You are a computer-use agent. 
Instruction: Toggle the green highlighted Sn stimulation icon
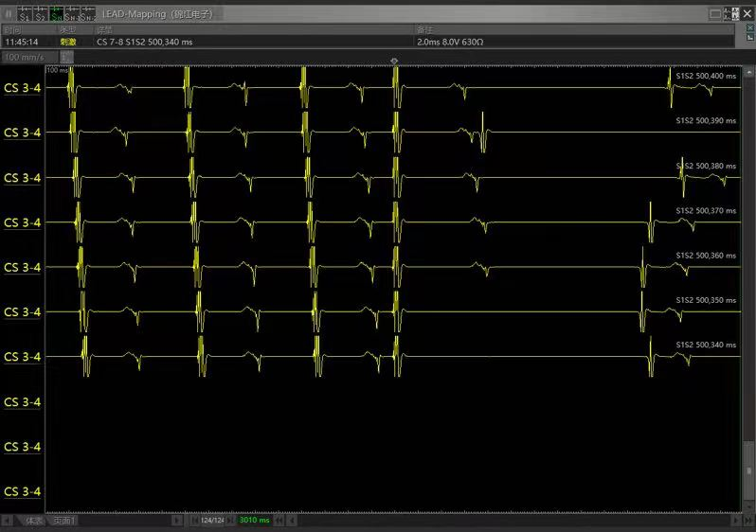coord(57,14)
